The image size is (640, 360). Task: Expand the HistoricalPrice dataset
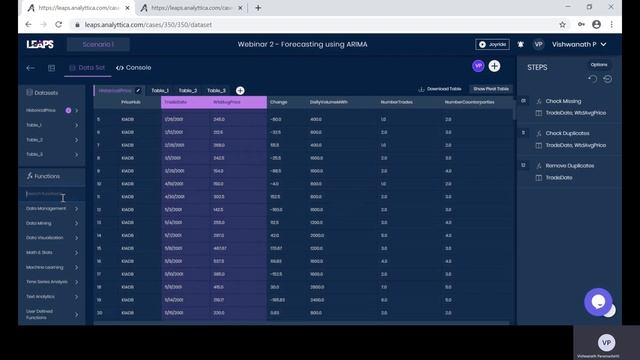(76, 111)
